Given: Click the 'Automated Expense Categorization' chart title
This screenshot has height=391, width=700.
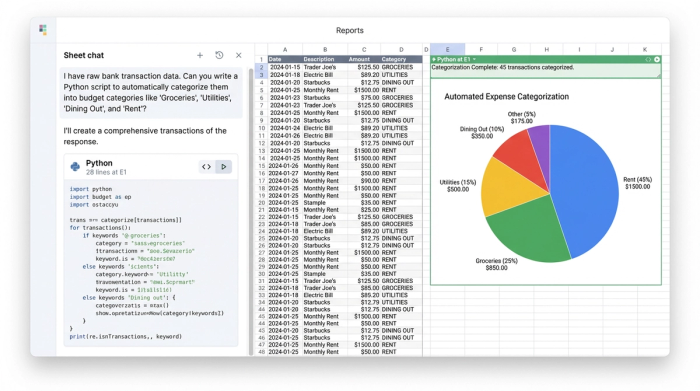Looking at the screenshot, I should click(x=506, y=96).
